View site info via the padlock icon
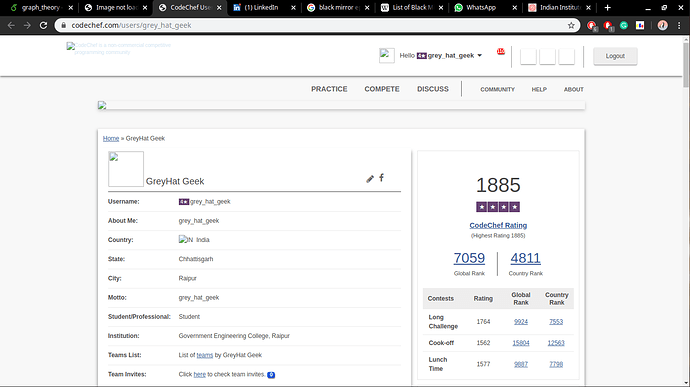Viewport: 690px width, 387px height. tap(64, 26)
